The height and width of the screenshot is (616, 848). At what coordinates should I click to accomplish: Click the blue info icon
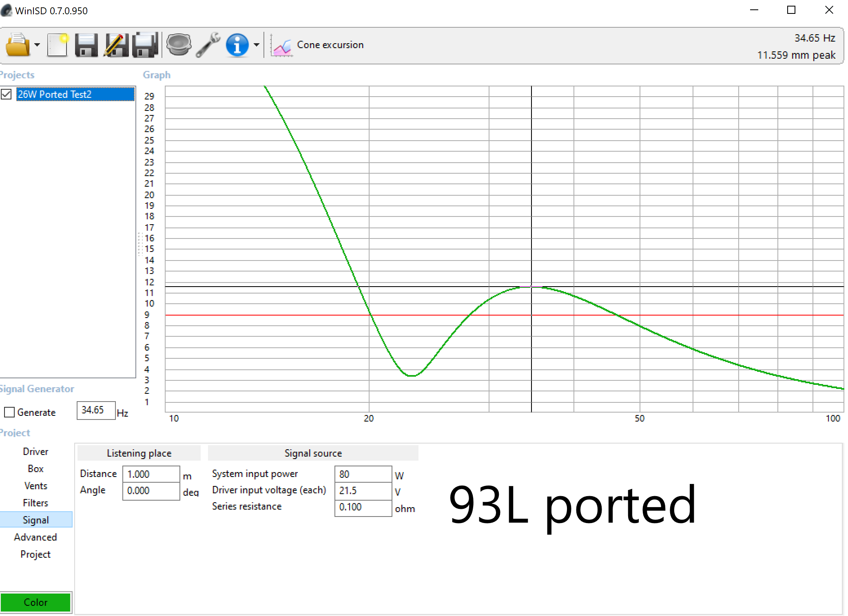(237, 45)
